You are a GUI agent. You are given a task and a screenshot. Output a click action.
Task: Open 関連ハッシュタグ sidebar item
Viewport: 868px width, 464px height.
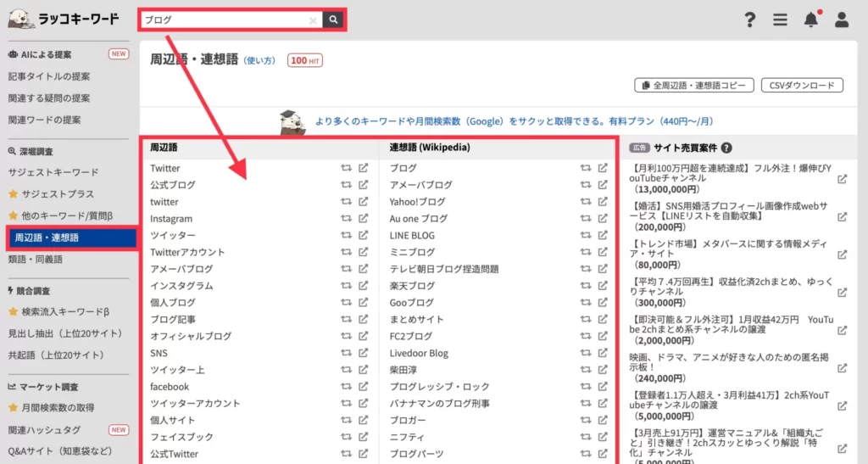pyautogui.click(x=44, y=430)
